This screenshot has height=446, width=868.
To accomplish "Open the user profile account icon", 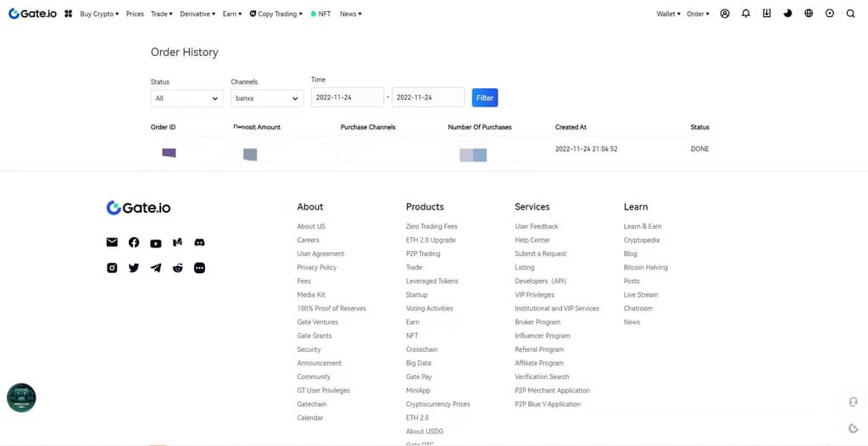I will click(x=725, y=14).
